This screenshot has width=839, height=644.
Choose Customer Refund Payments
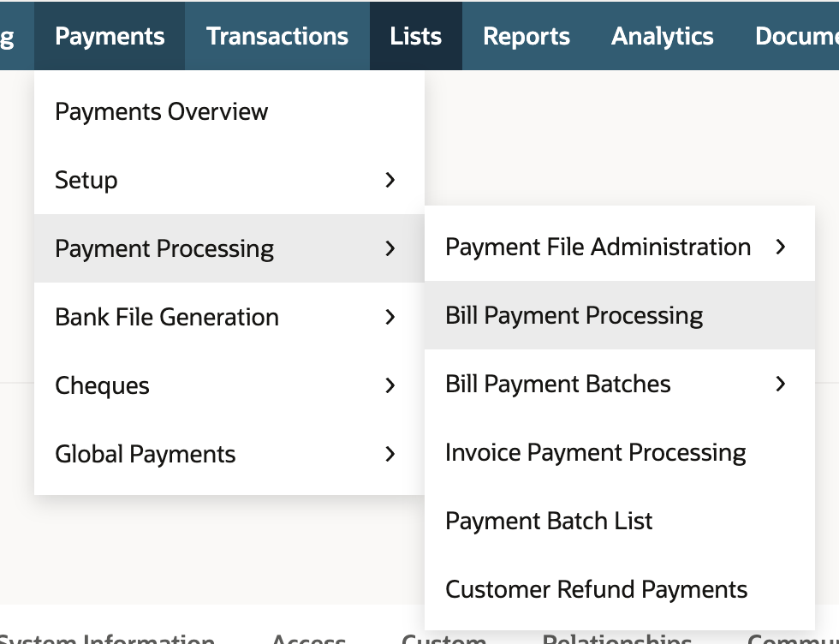pos(620,589)
